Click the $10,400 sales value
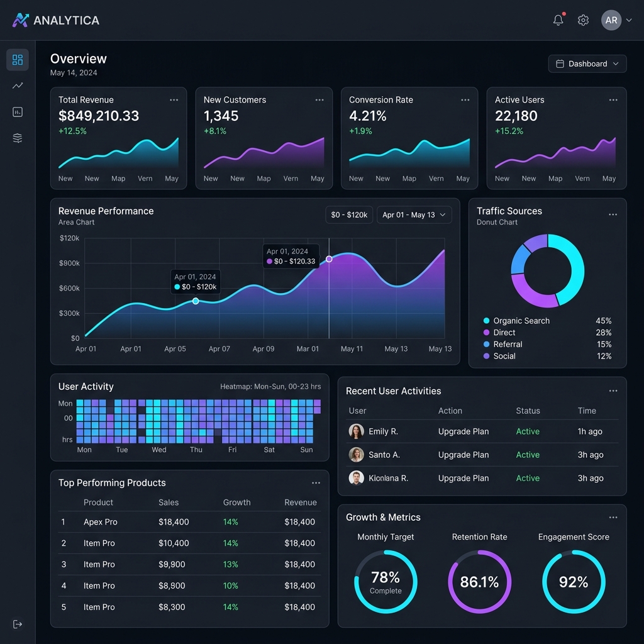The image size is (644, 644). pos(174,543)
